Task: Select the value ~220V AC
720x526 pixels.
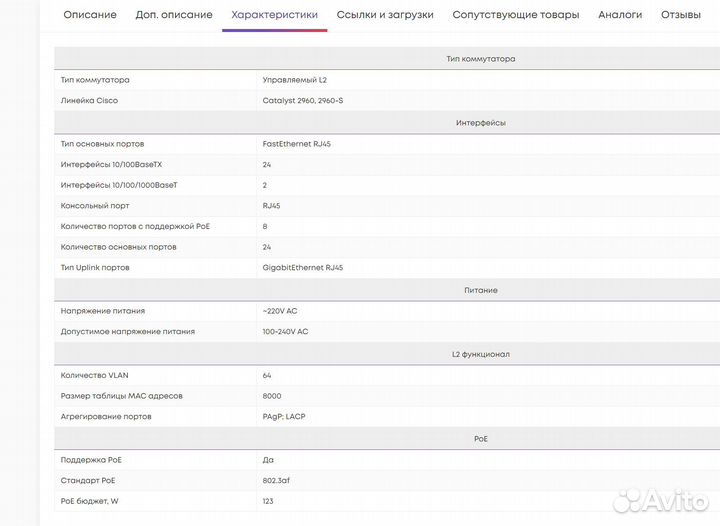Action: tap(280, 311)
